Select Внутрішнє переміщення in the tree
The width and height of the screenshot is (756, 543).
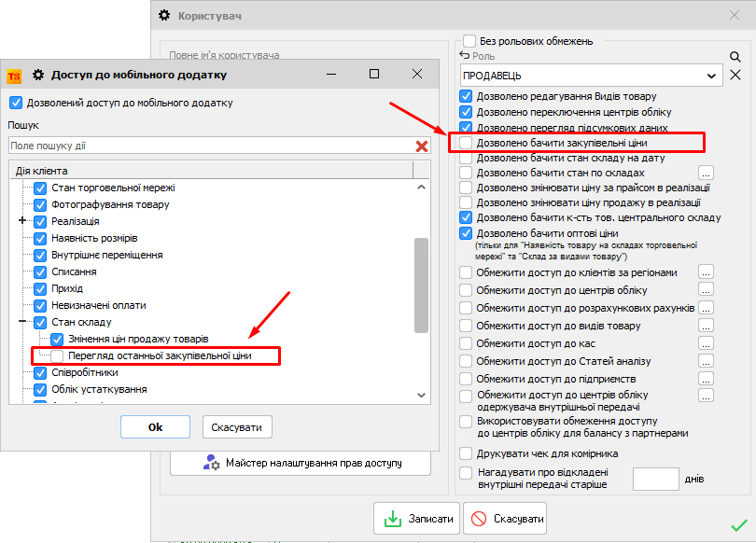[x=106, y=255]
